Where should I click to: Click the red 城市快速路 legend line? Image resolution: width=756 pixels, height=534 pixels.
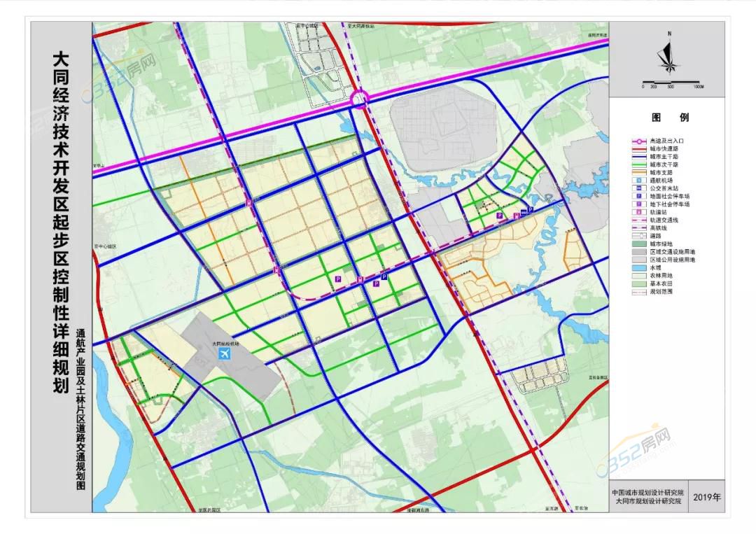click(x=638, y=148)
